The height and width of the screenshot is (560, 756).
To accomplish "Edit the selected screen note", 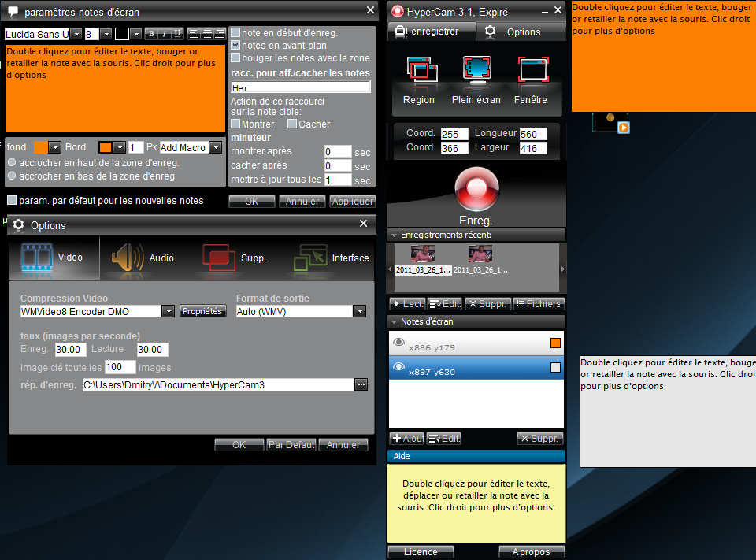I will click(x=444, y=439).
